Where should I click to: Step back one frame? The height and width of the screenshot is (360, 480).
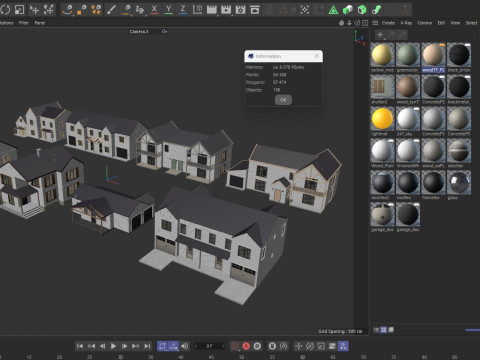tap(102, 346)
